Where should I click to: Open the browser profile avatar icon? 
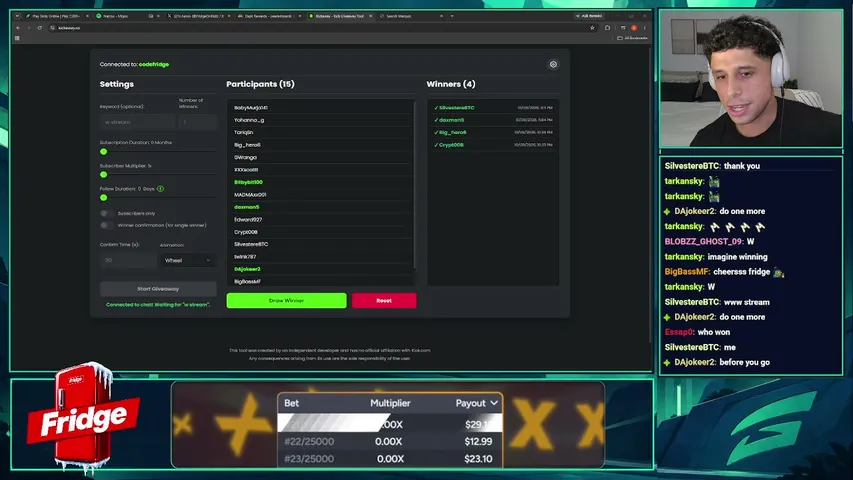pos(634,28)
